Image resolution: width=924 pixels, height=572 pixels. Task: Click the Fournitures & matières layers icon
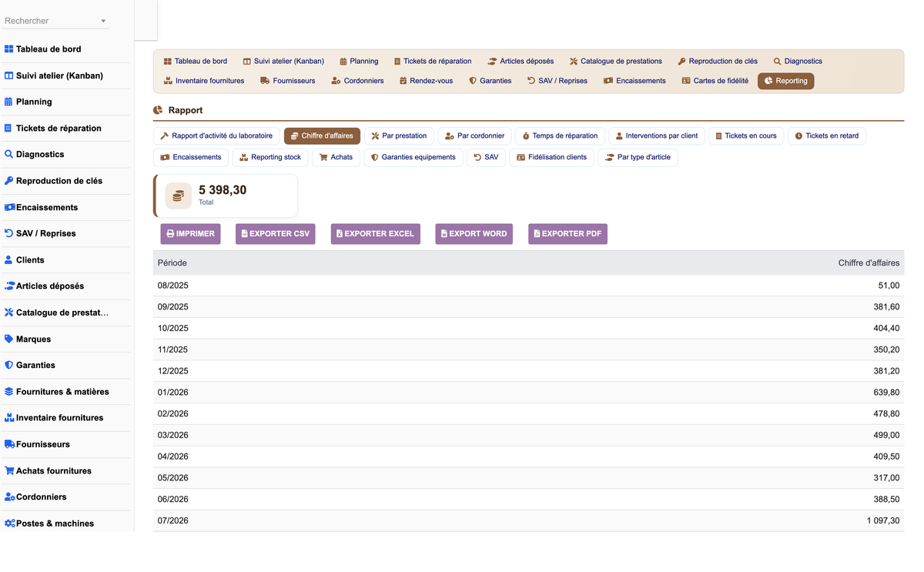[x=9, y=391]
